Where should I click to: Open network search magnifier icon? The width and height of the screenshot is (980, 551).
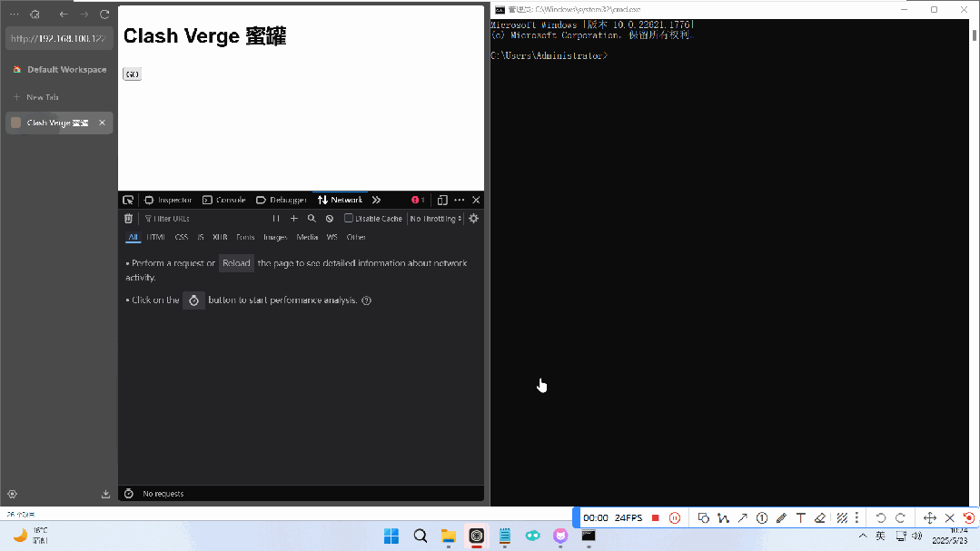(312, 219)
